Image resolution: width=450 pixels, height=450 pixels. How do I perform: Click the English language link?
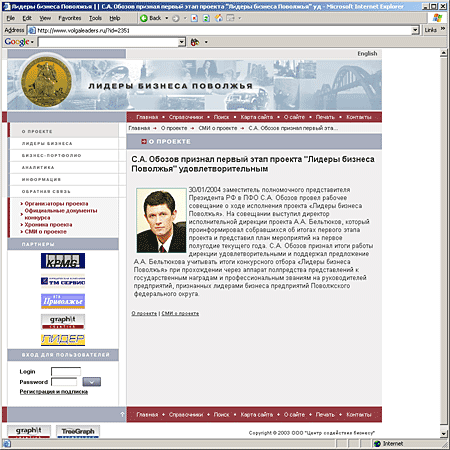coord(367,54)
